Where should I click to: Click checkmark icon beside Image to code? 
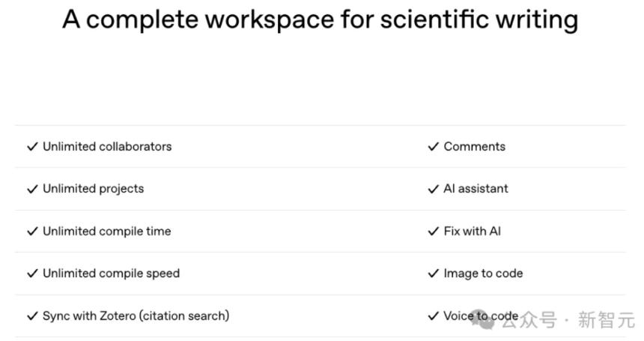(x=433, y=274)
